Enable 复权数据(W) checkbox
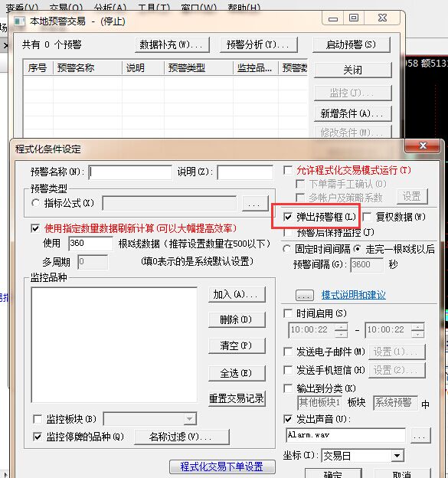The image size is (448, 478). pyautogui.click(x=367, y=217)
